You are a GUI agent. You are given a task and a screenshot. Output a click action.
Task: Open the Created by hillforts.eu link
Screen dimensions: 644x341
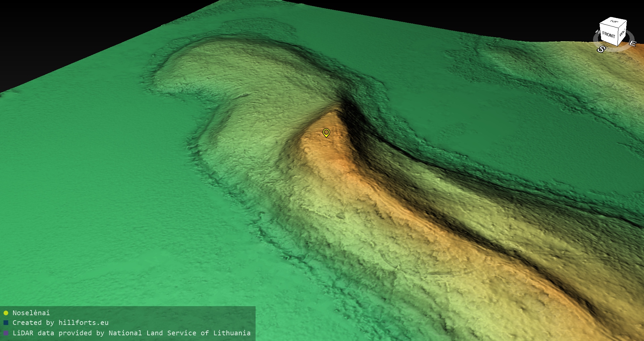[x=60, y=323]
